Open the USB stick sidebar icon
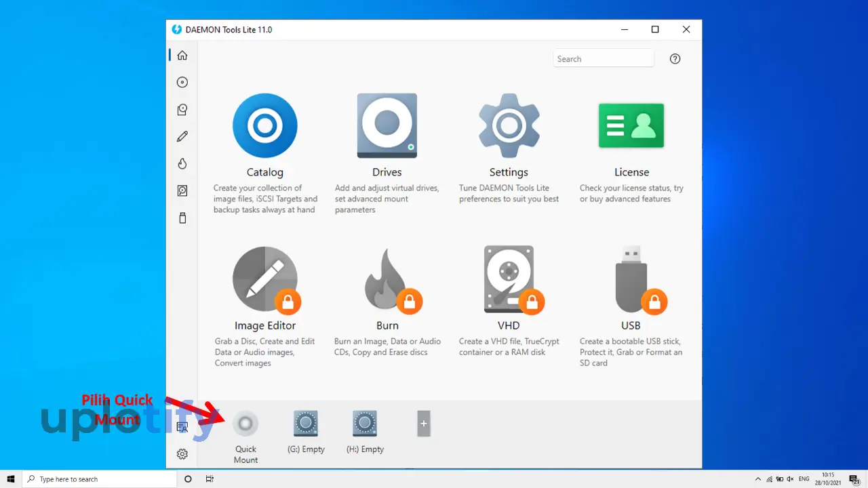 (x=182, y=218)
